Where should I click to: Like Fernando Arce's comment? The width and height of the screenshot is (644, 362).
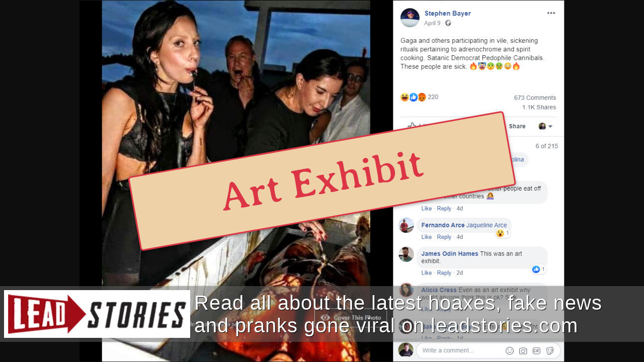(427, 237)
